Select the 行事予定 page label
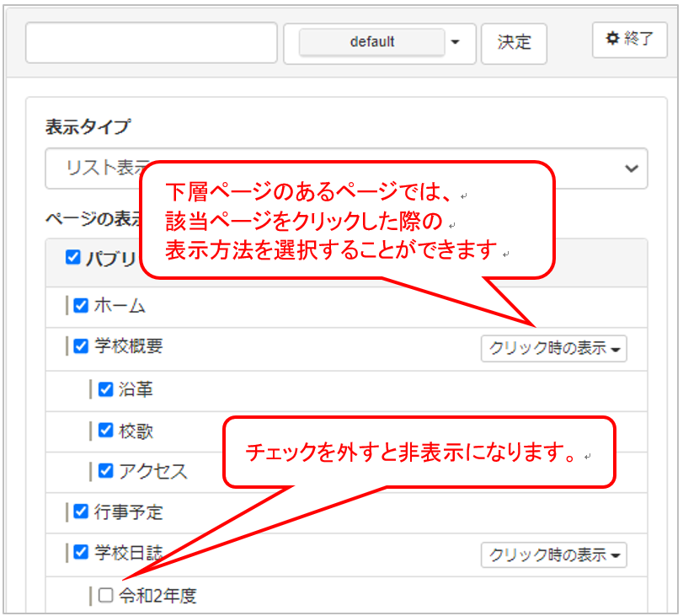This screenshot has width=683, height=616. coord(129,512)
